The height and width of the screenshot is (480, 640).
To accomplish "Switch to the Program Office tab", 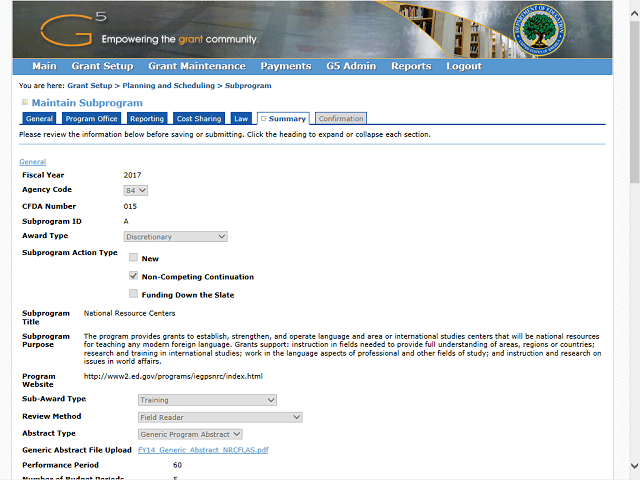I will 91,118.
